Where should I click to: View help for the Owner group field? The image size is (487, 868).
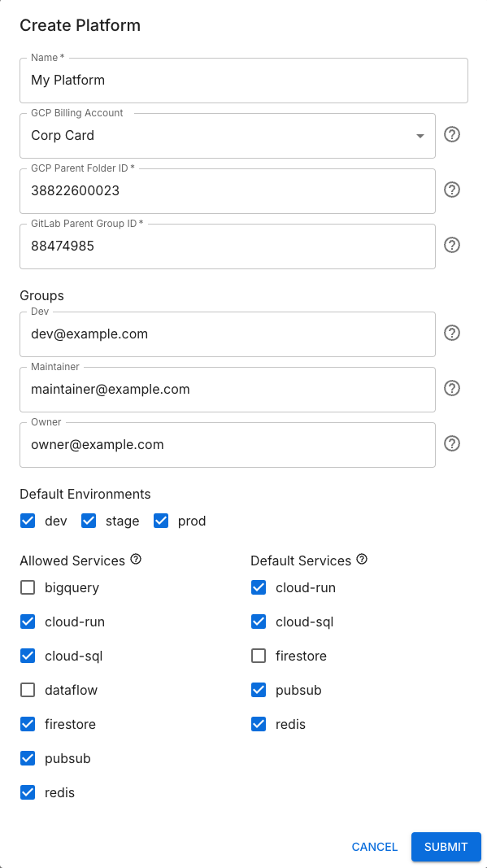pos(452,443)
